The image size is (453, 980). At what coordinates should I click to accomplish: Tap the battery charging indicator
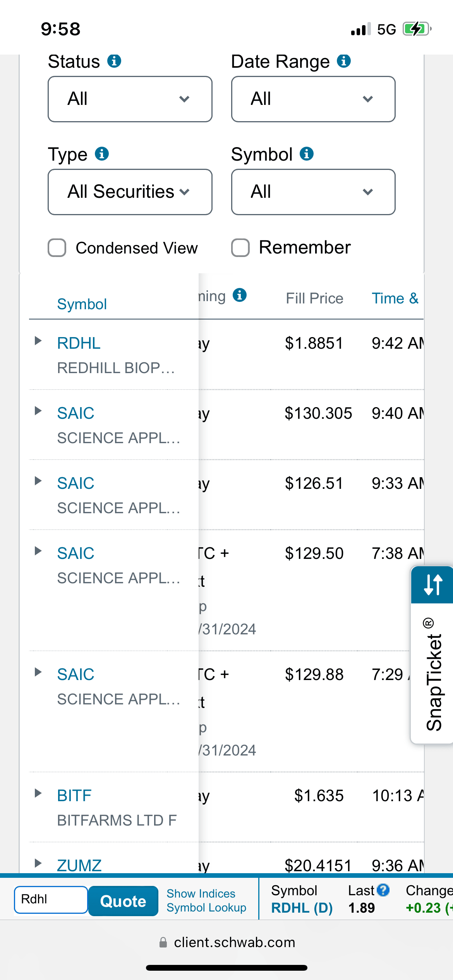[x=417, y=29]
